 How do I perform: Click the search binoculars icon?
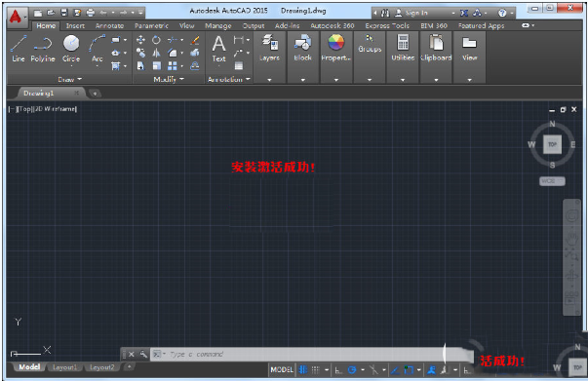click(385, 13)
